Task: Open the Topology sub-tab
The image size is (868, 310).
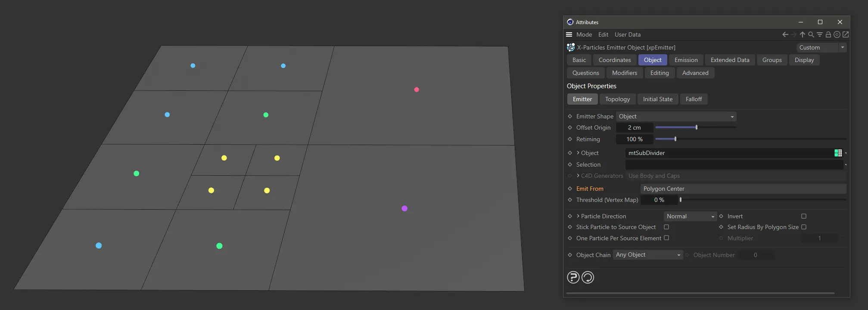Action: [617, 99]
